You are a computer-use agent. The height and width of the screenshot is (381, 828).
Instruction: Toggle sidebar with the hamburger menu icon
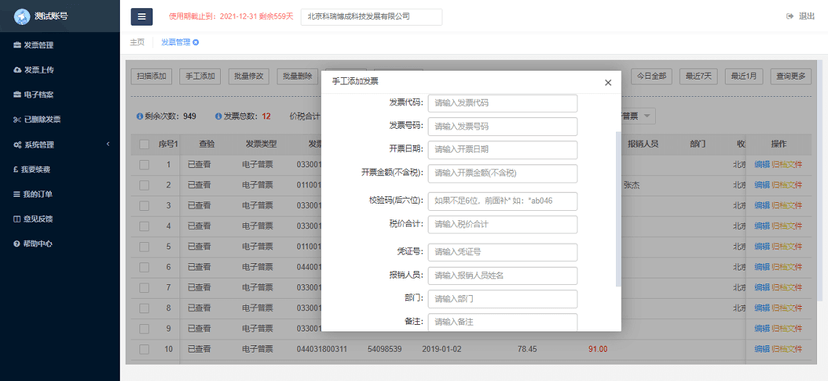pos(142,16)
